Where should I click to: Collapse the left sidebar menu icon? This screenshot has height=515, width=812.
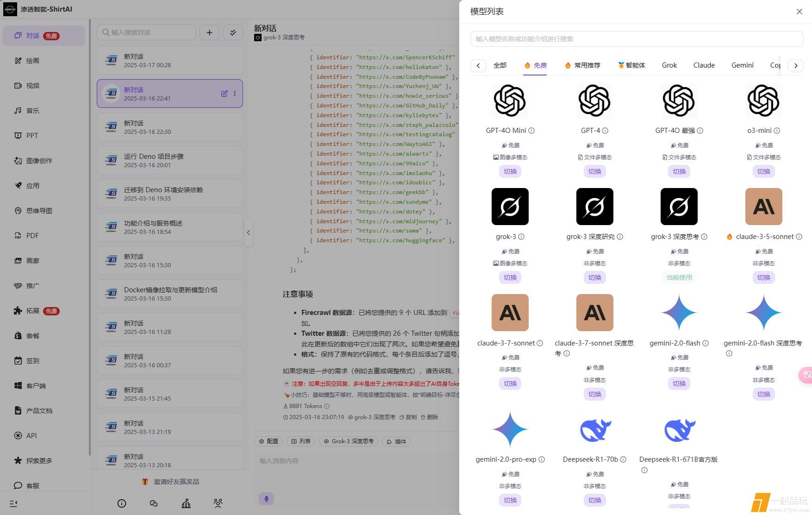[13, 503]
